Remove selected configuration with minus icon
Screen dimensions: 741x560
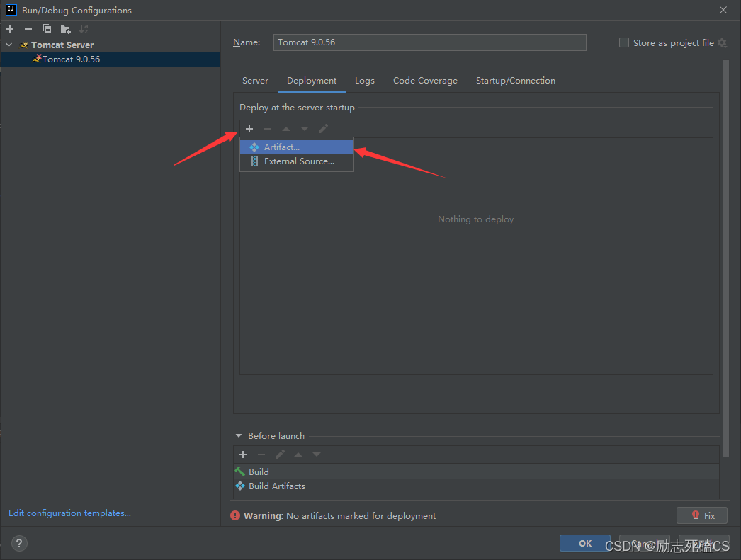(x=28, y=29)
